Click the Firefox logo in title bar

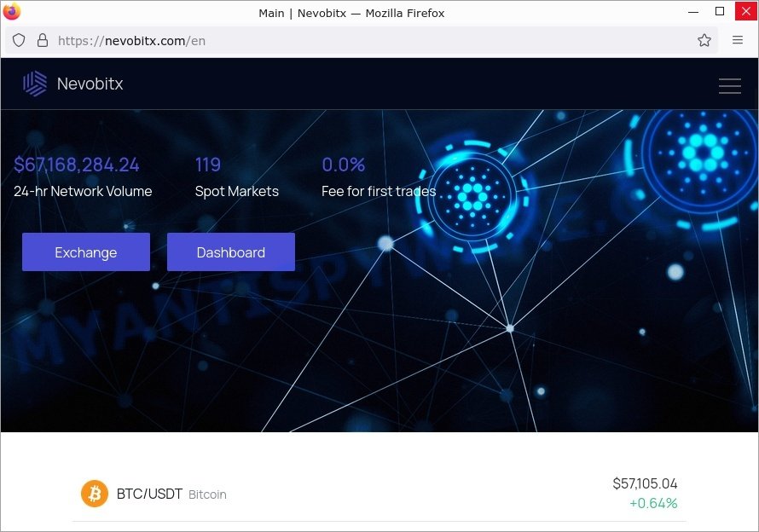pos(12,11)
